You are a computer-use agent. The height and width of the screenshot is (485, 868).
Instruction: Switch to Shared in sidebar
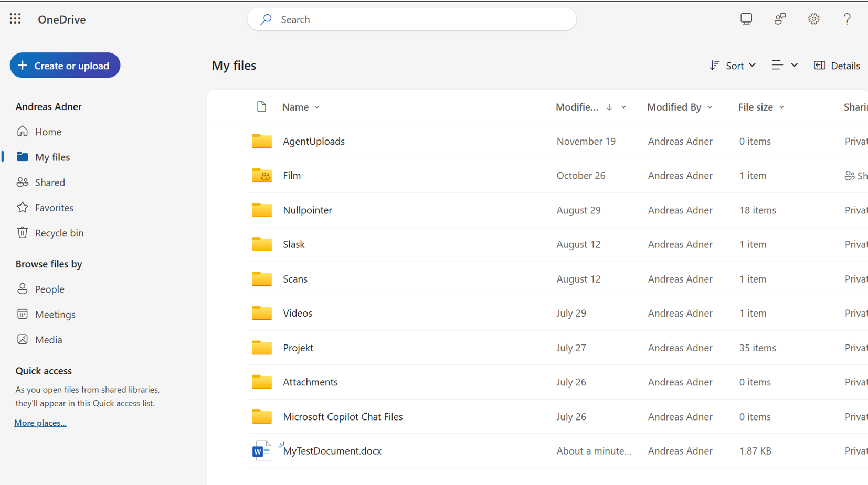pyautogui.click(x=50, y=182)
